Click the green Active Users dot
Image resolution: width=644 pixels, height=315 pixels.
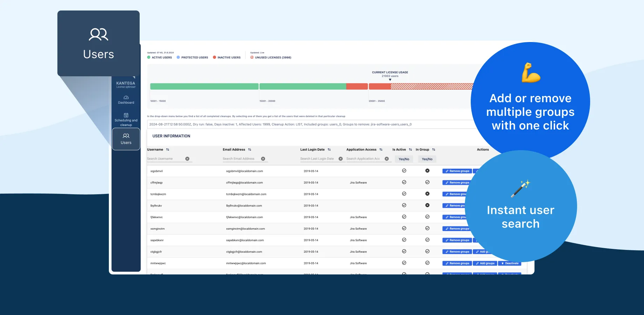149,57
